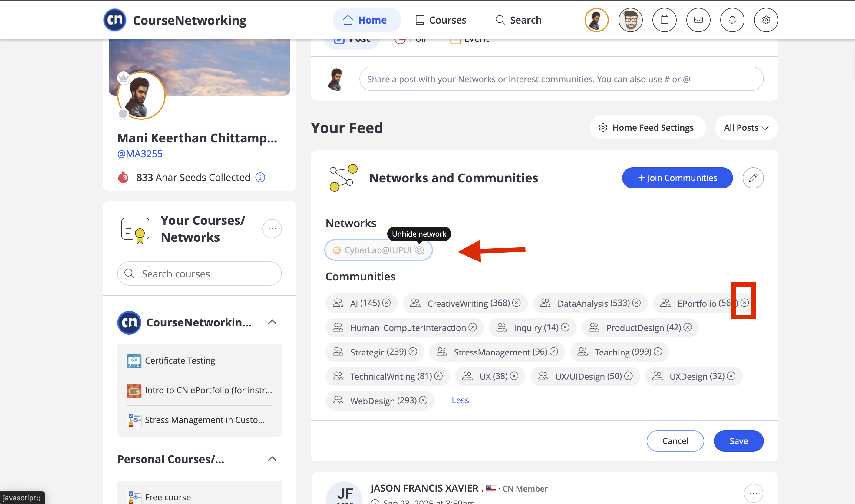Go to the Home tab
Viewport: 855px width, 504px height.
point(367,20)
